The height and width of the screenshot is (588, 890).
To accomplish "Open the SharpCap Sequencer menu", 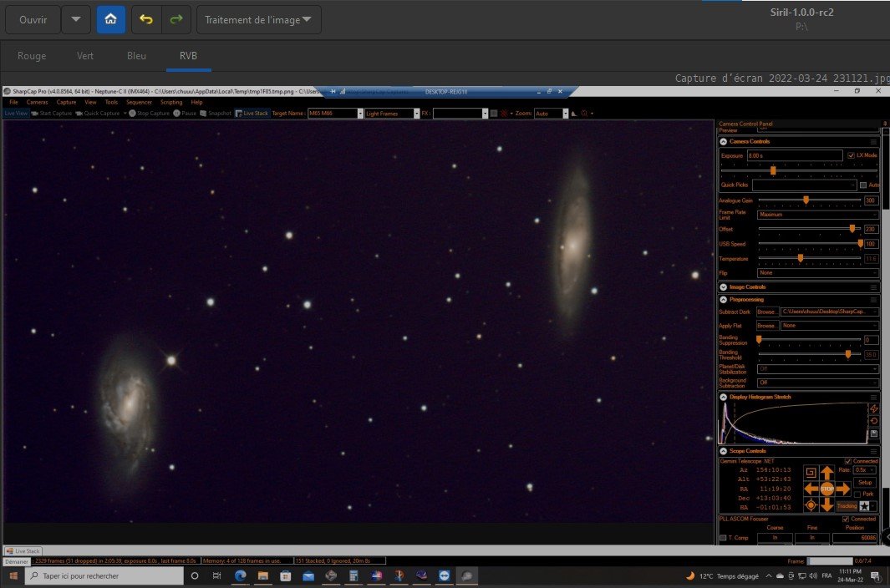I will [x=139, y=102].
